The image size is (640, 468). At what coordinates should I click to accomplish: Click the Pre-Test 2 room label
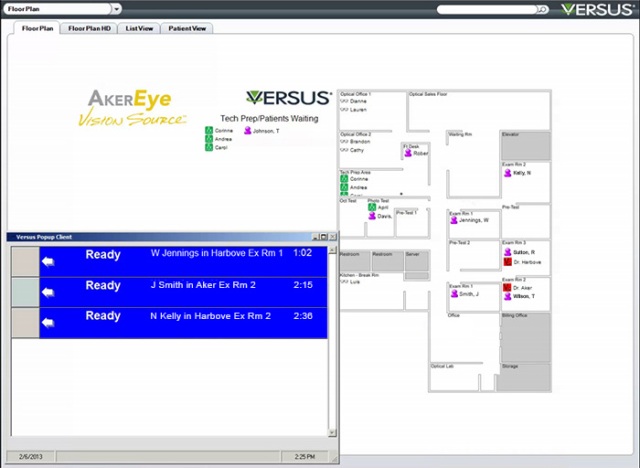(x=460, y=242)
